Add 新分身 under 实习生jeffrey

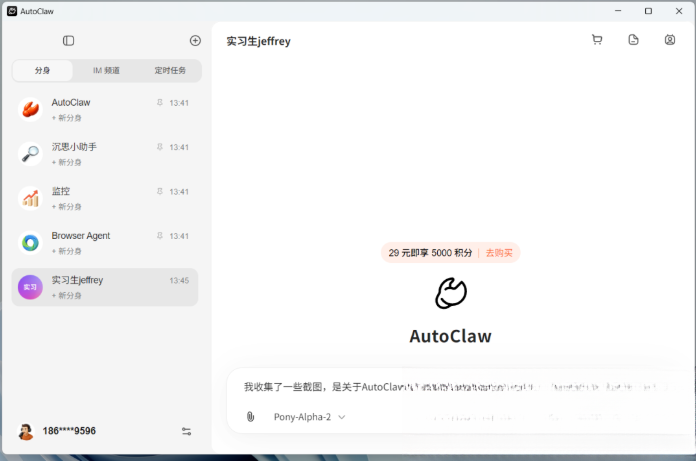coord(67,296)
